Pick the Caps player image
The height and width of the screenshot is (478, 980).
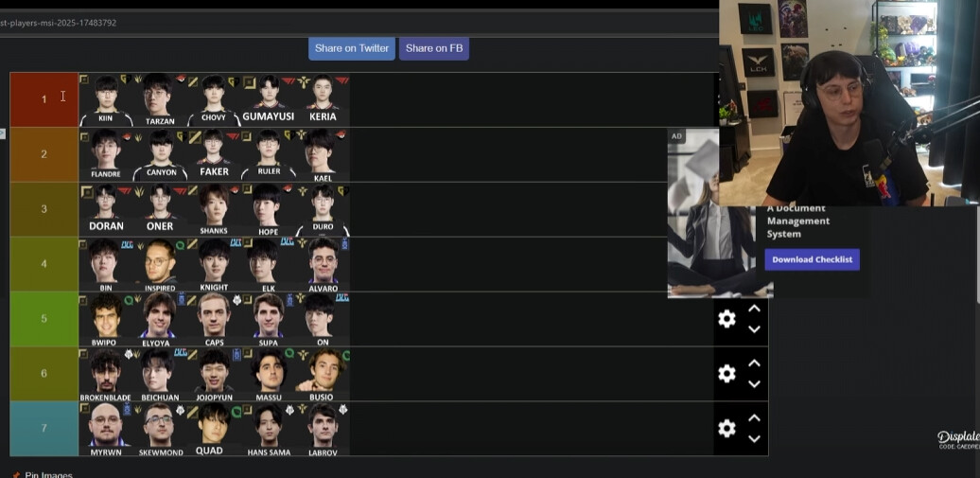click(214, 319)
